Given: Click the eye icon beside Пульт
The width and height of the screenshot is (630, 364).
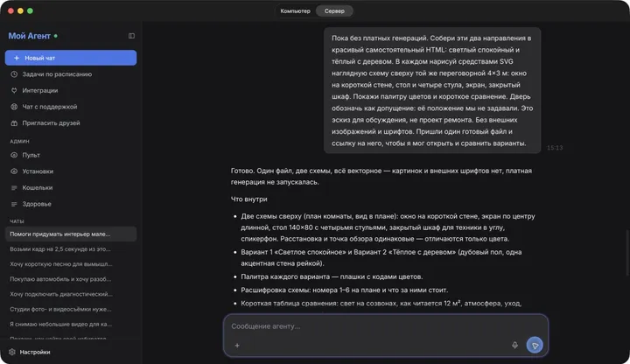Looking at the screenshot, I should [x=14, y=155].
